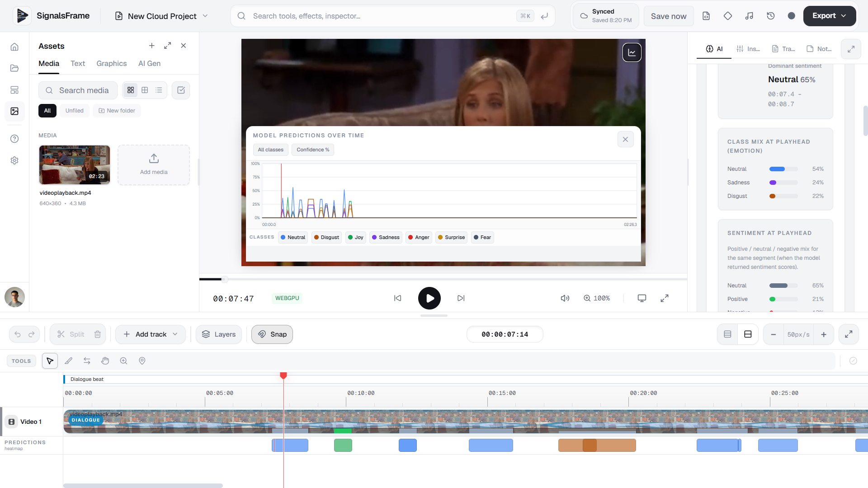This screenshot has height=488, width=868.
Task: Toggle media multi-select checkbox
Action: click(181, 90)
